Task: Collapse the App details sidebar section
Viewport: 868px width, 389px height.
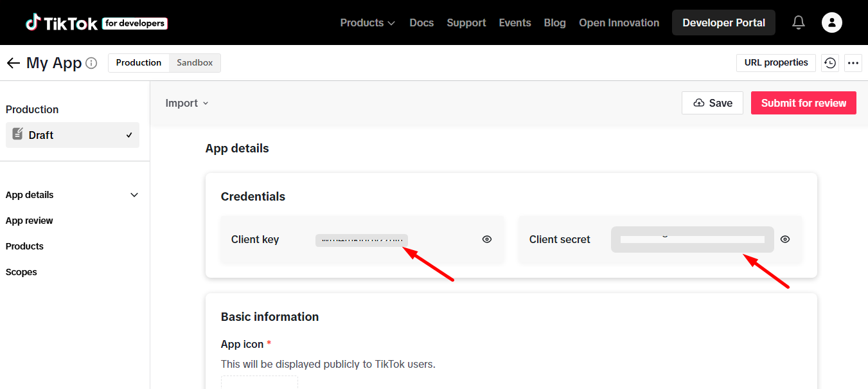Action: coord(134,194)
